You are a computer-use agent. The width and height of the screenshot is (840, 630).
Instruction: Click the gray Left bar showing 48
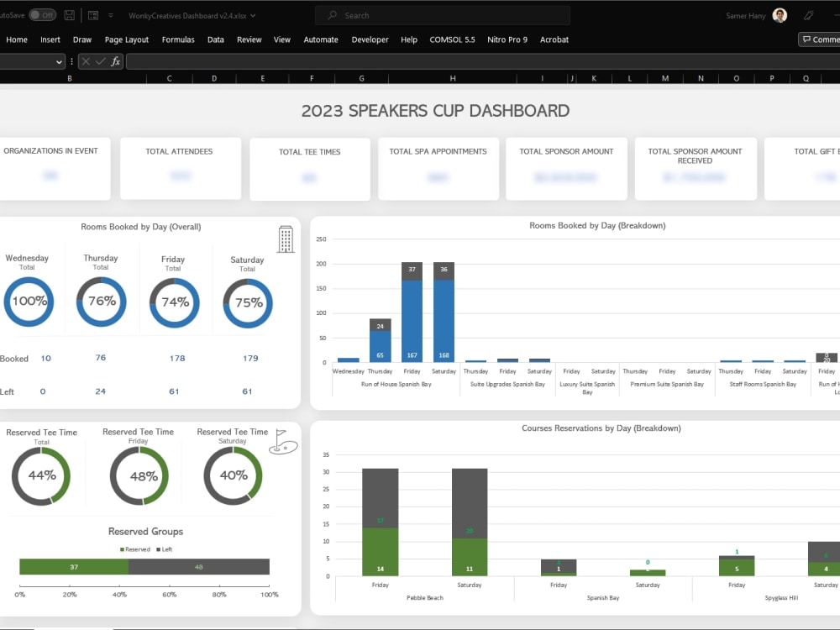coord(199,567)
